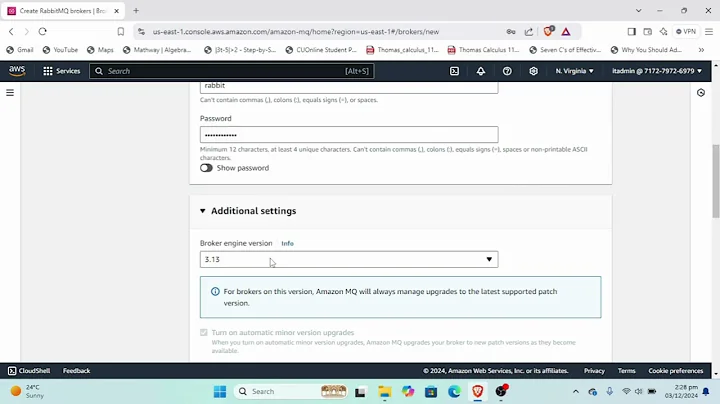720x404 pixels.
Task: Open the N. Virginia region selector
Action: [574, 71]
